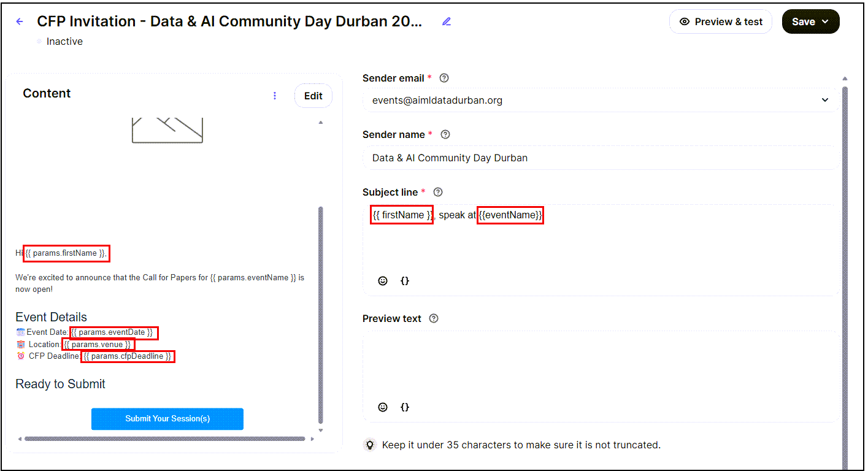Open emoji picker in Subject line field

pyautogui.click(x=383, y=281)
